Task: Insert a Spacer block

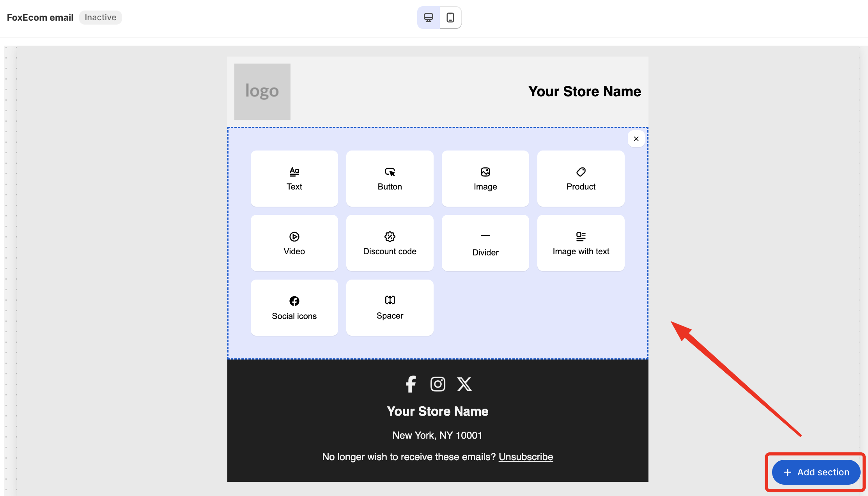Action: pos(390,308)
